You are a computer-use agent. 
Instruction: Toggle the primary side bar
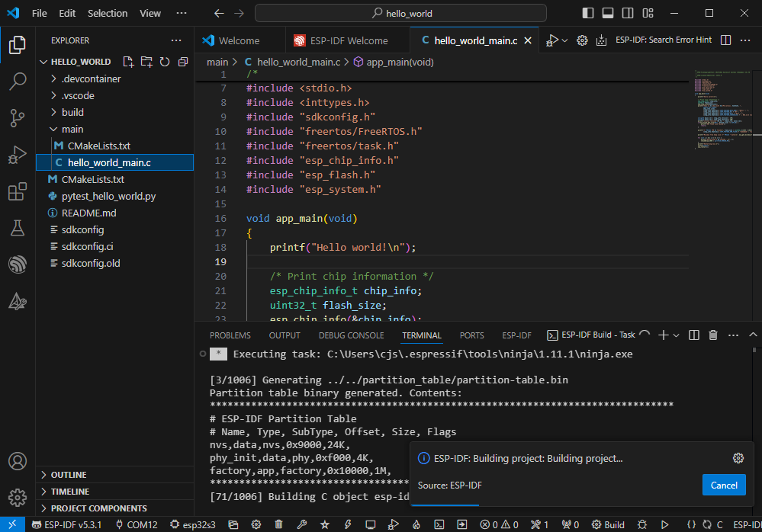pyautogui.click(x=588, y=13)
